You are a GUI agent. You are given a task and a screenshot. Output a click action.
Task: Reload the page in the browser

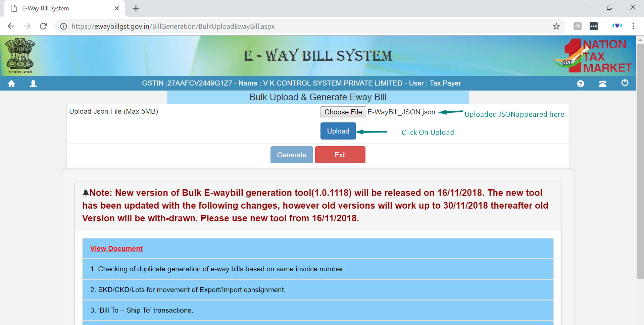coord(43,26)
